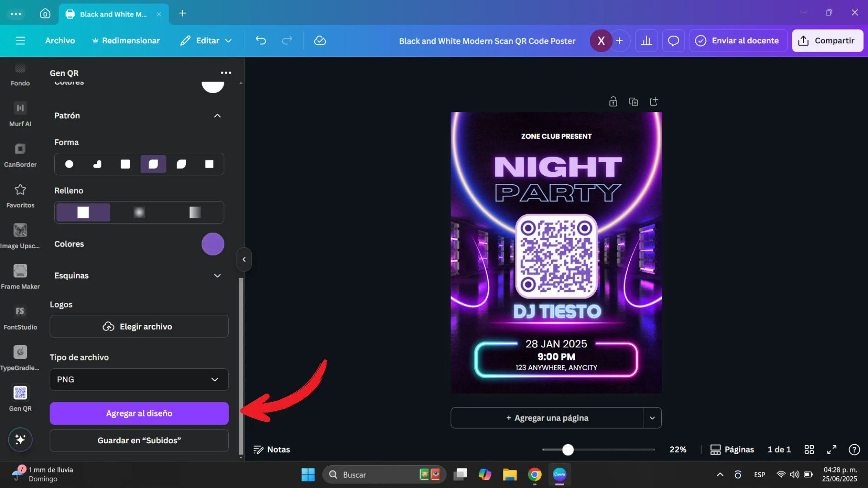Go to Canva home icon

pyautogui.click(x=45, y=13)
